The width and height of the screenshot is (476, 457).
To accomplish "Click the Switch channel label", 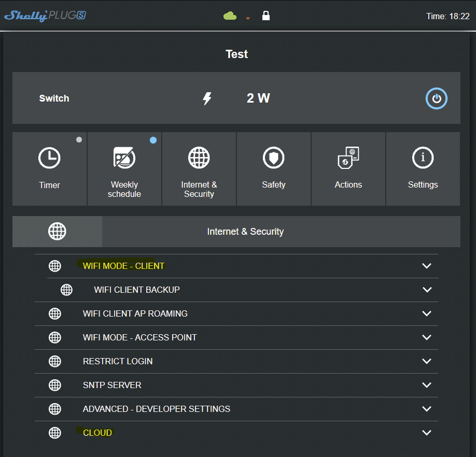I will tap(54, 98).
